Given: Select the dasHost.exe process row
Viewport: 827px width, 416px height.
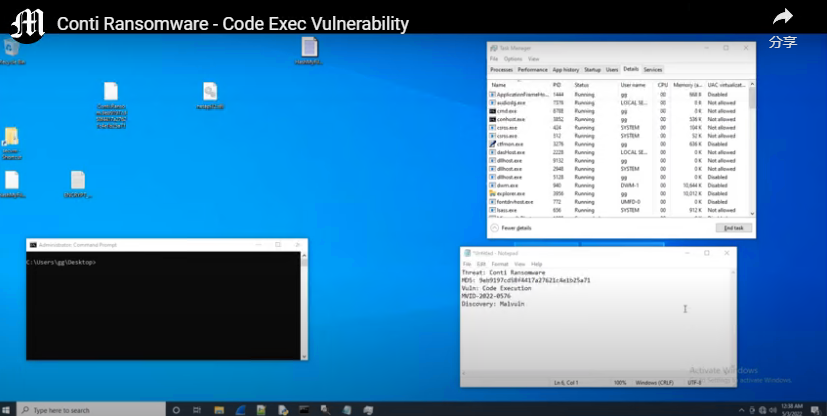Looking at the screenshot, I should pyautogui.click(x=619, y=152).
